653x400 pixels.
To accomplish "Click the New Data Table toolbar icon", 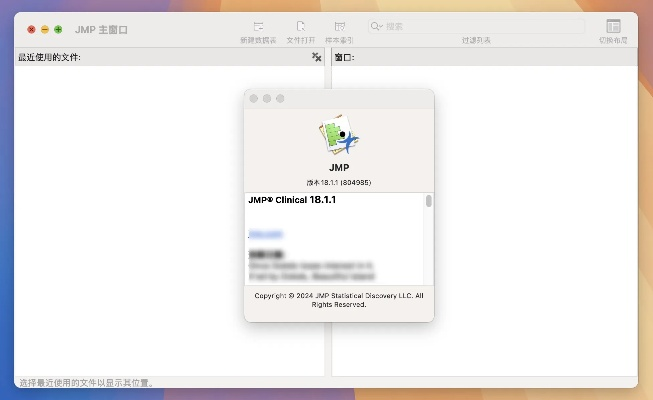I will (x=258, y=25).
